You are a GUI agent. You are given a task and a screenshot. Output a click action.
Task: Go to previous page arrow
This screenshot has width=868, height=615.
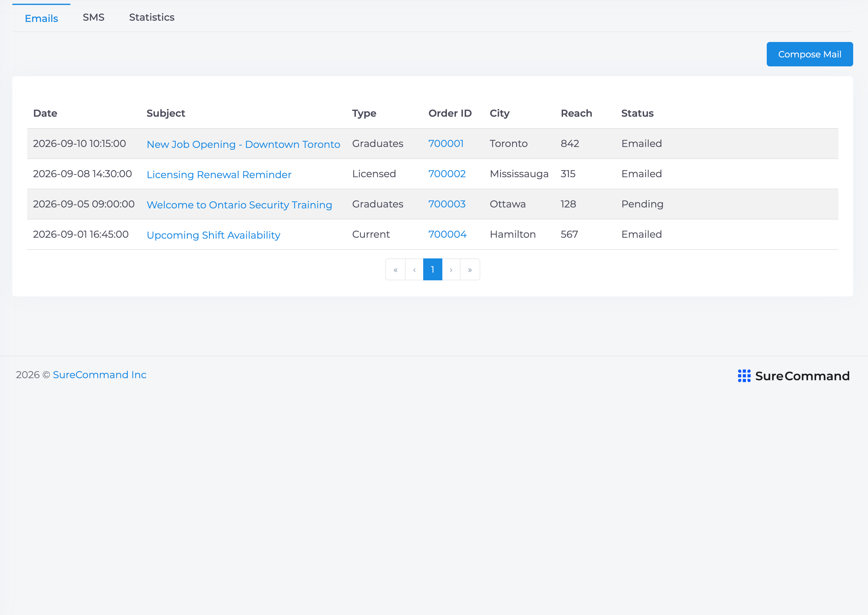[414, 270]
